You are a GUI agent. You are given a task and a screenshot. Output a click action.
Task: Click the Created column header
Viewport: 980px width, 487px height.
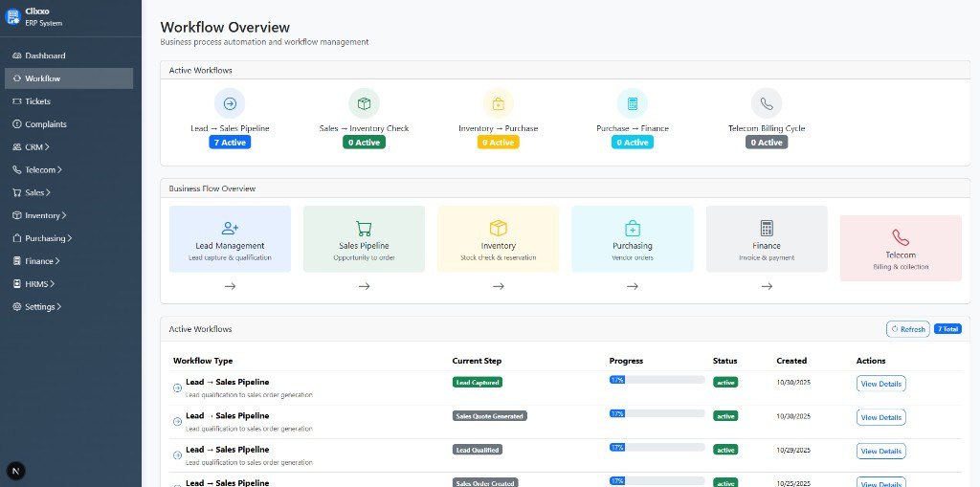tap(791, 361)
